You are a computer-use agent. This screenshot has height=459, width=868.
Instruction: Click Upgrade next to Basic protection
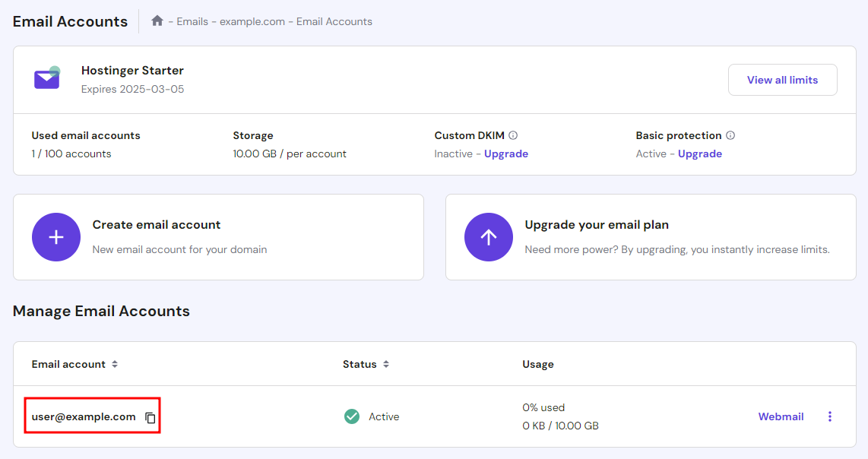pyautogui.click(x=699, y=154)
